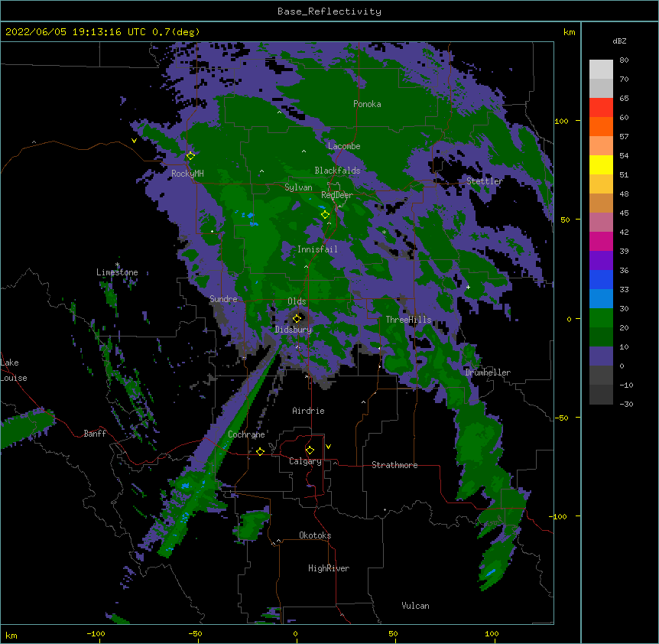
Task: Select the yellow diamond marker right of Cochrane
Action: pos(260,451)
